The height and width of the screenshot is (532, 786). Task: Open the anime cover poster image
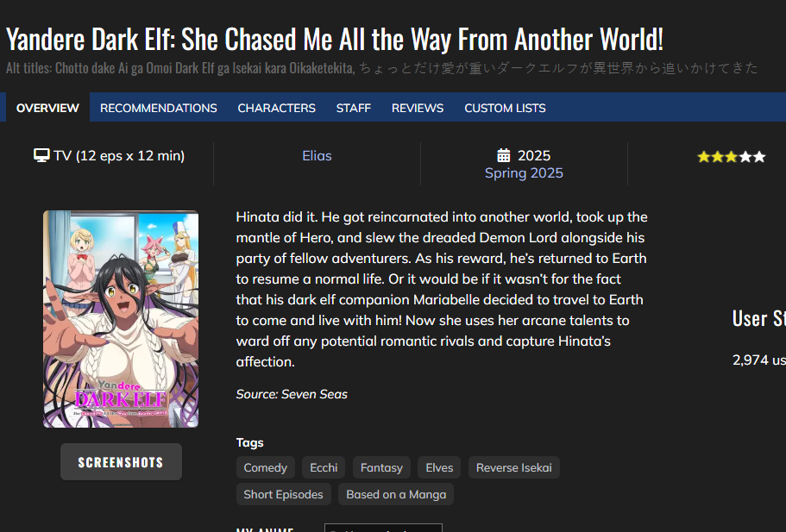pyautogui.click(x=121, y=319)
